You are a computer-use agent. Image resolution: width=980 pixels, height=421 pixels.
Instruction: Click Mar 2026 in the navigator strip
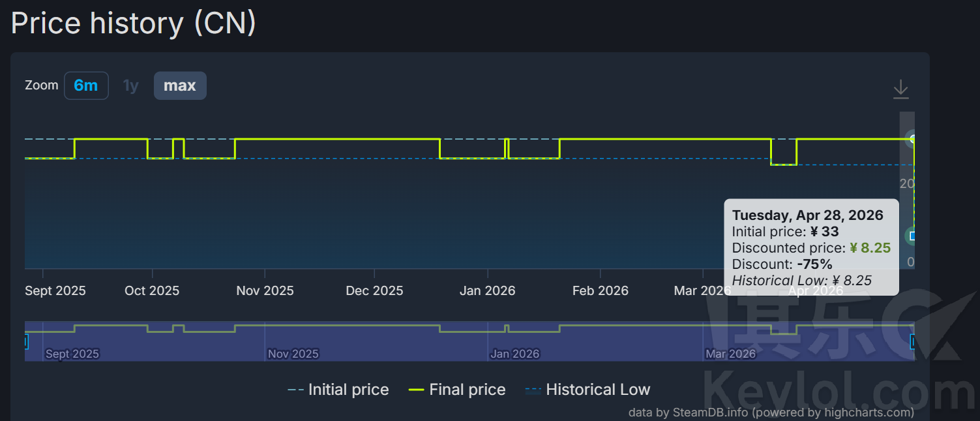click(730, 354)
